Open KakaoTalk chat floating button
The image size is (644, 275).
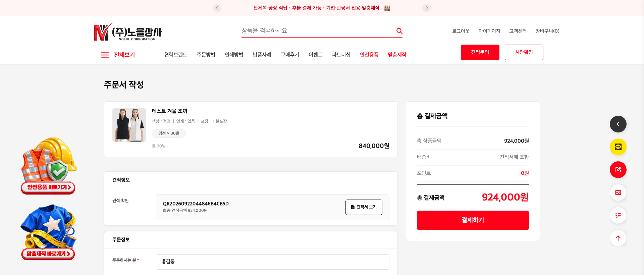(618, 147)
